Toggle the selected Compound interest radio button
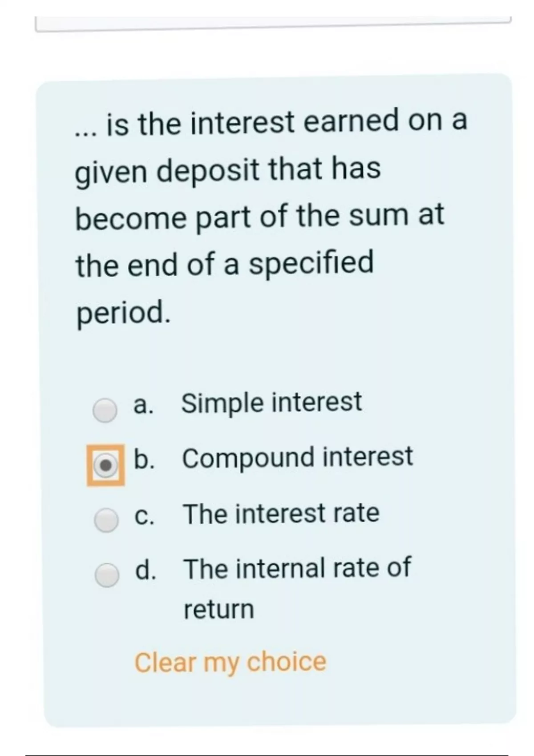 point(105,465)
